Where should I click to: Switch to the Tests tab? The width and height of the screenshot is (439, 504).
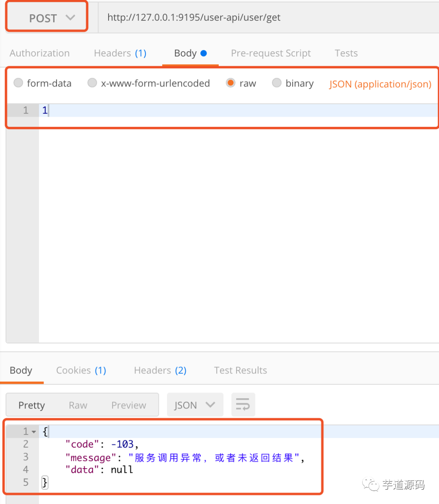[346, 53]
